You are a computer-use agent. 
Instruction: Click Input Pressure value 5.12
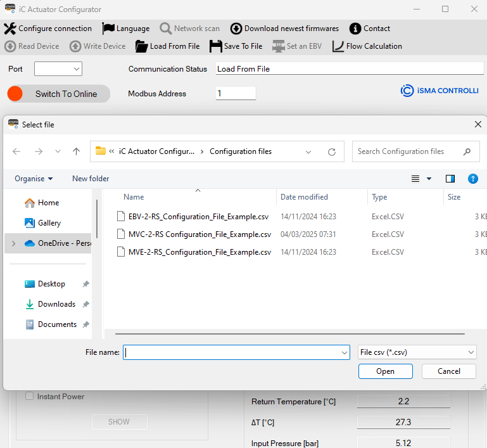tap(403, 442)
